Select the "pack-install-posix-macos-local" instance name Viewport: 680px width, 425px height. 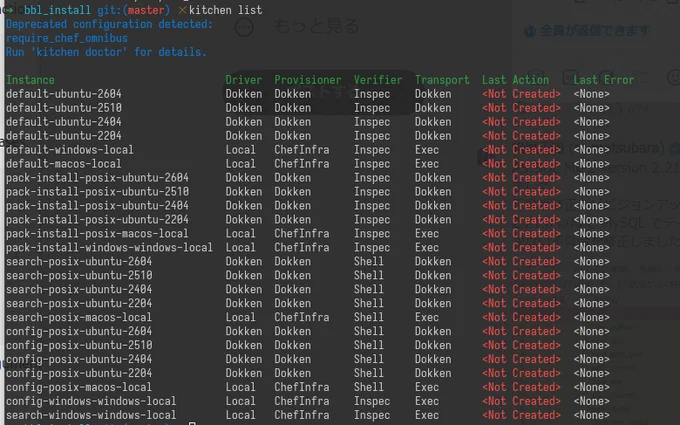97,233
